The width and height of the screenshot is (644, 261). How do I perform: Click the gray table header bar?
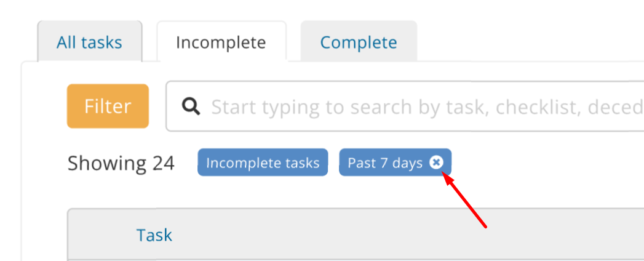point(356,235)
